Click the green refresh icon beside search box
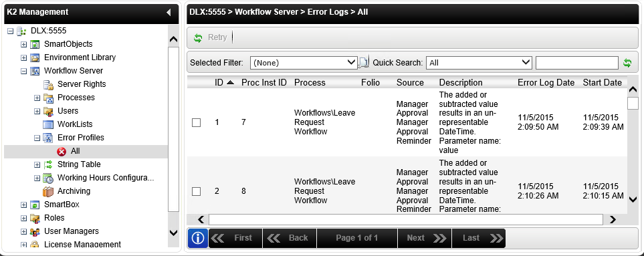The height and width of the screenshot is (256, 644). 627,63
